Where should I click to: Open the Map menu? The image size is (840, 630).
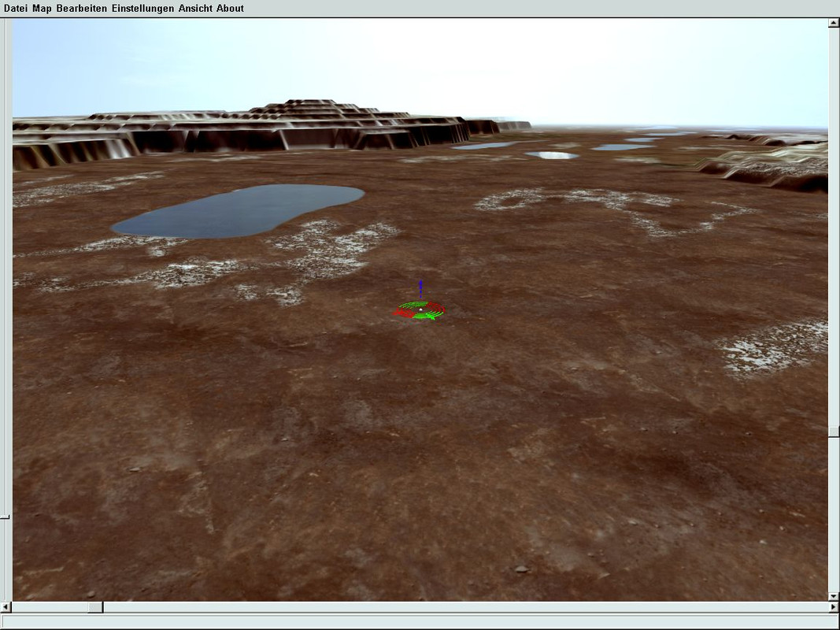(x=43, y=8)
